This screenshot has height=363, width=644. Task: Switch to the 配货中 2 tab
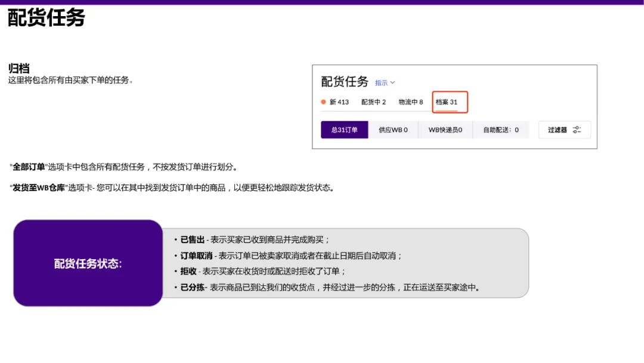click(x=373, y=102)
